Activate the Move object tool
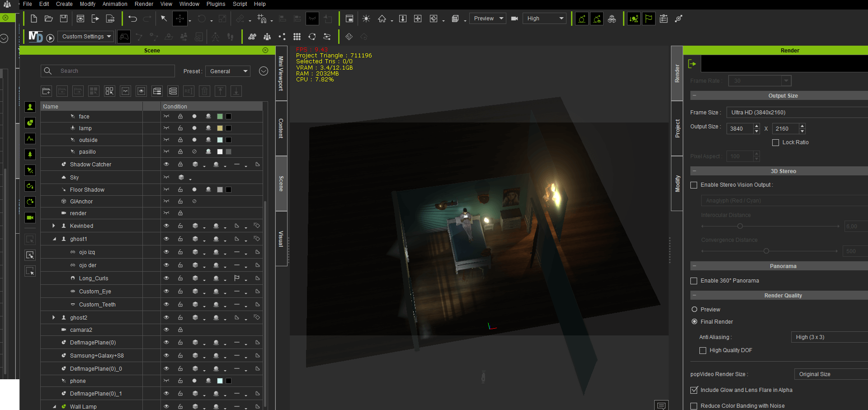868x410 pixels. [180, 19]
